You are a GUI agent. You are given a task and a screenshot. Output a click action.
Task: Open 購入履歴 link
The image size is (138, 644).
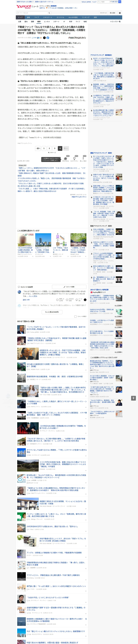pyautogui.click(x=112, y=13)
